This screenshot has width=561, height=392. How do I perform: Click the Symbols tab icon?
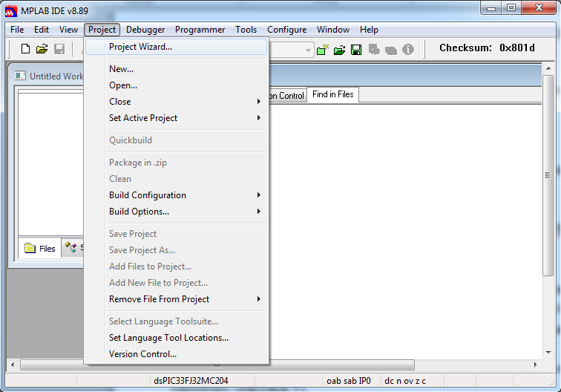click(70, 247)
